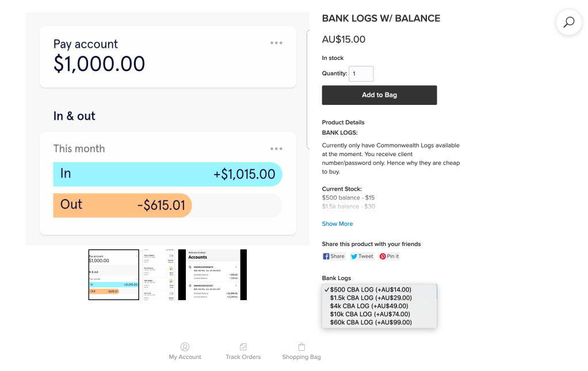Open the My Account icon

[185, 347]
